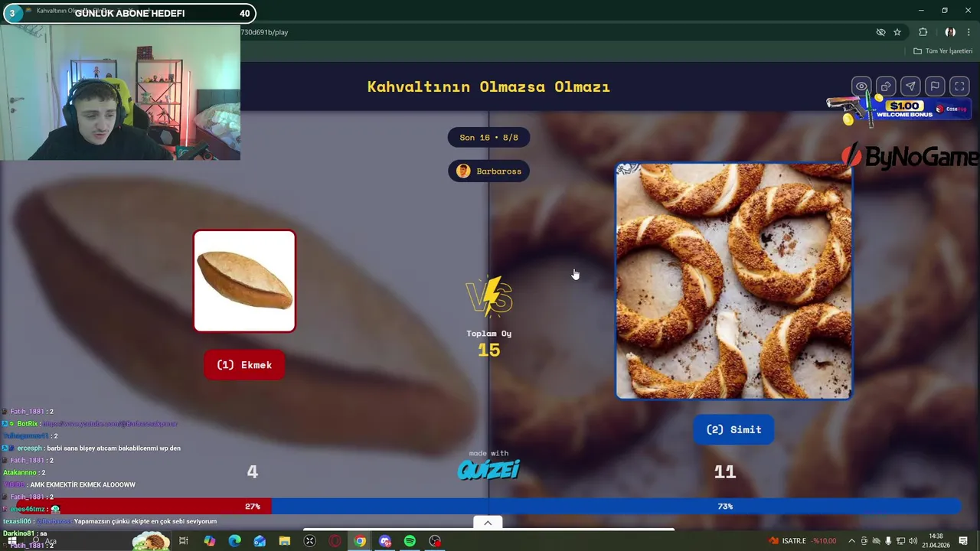Switch to Google Chrome on the taskbar

coord(360,541)
